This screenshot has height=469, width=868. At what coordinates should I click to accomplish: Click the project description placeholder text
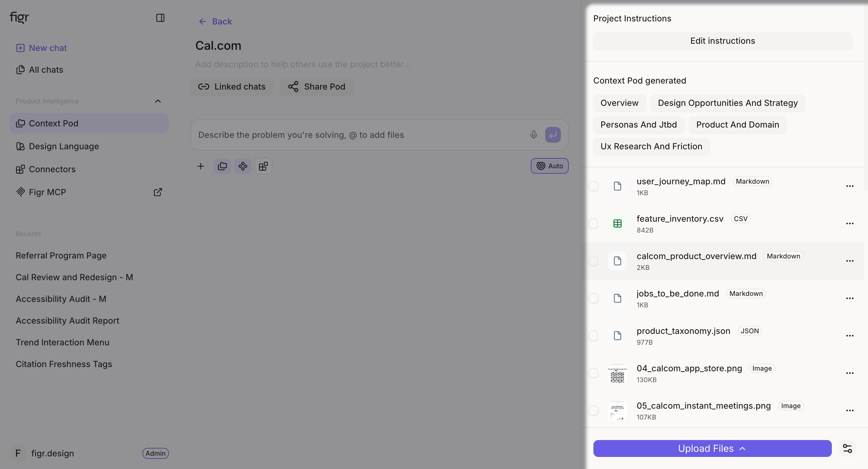point(303,65)
